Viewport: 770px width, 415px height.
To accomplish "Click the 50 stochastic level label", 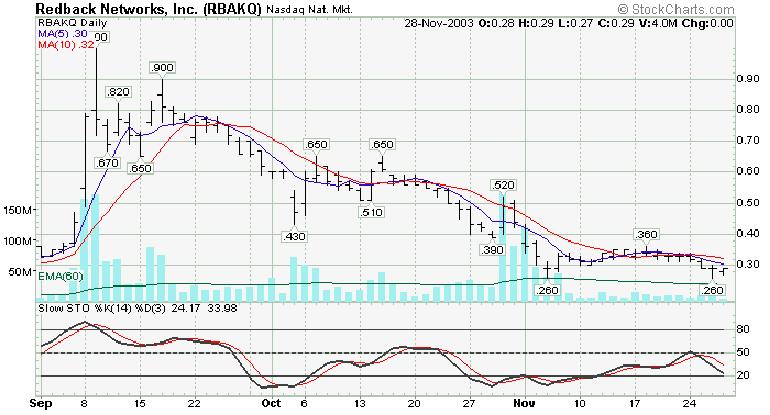I will click(743, 352).
